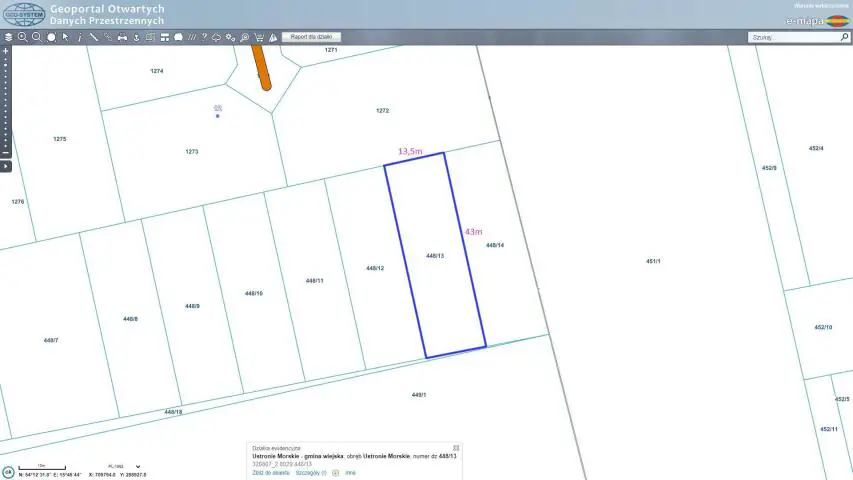Viewport: 853px width, 480px height.
Task: Select the zoom out magnifier tool
Action: pyautogui.click(x=37, y=37)
